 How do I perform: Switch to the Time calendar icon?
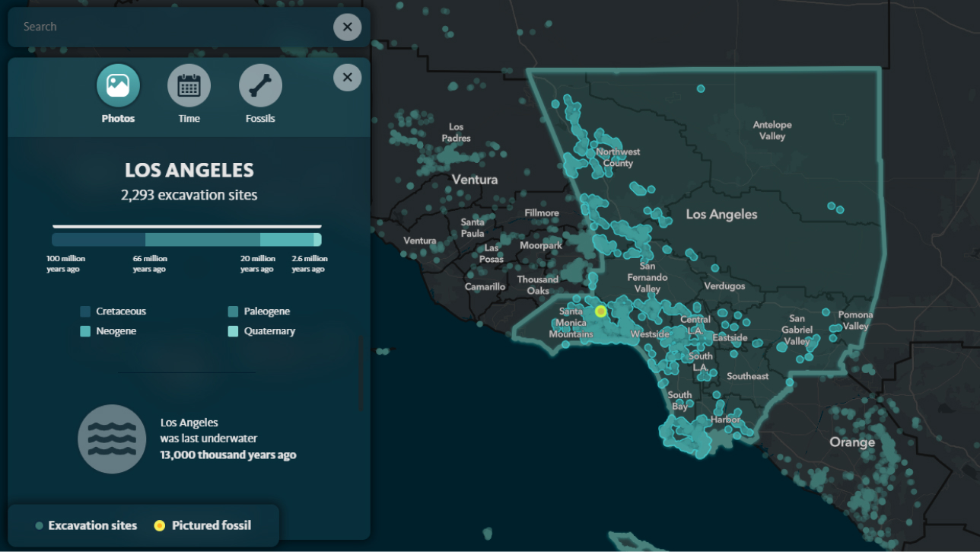click(x=189, y=85)
